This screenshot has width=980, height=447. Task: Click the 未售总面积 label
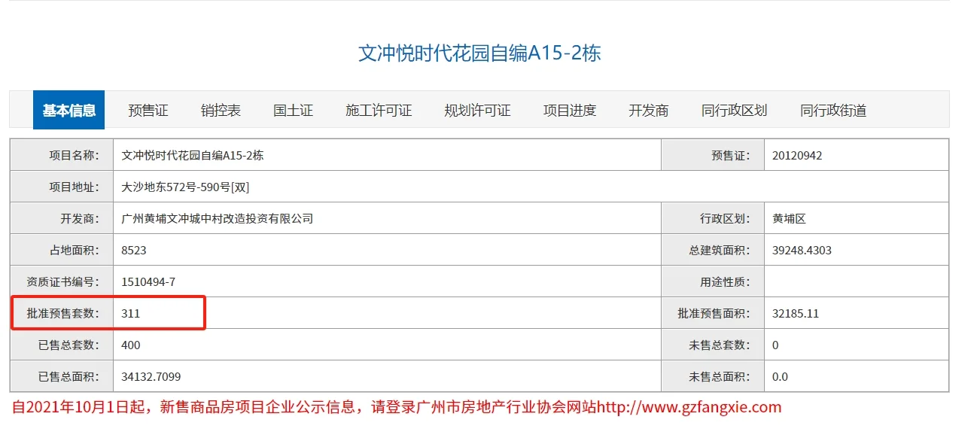pos(720,376)
